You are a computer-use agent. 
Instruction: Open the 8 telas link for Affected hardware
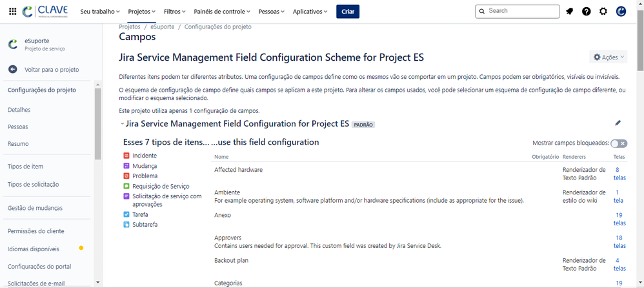[619, 173]
